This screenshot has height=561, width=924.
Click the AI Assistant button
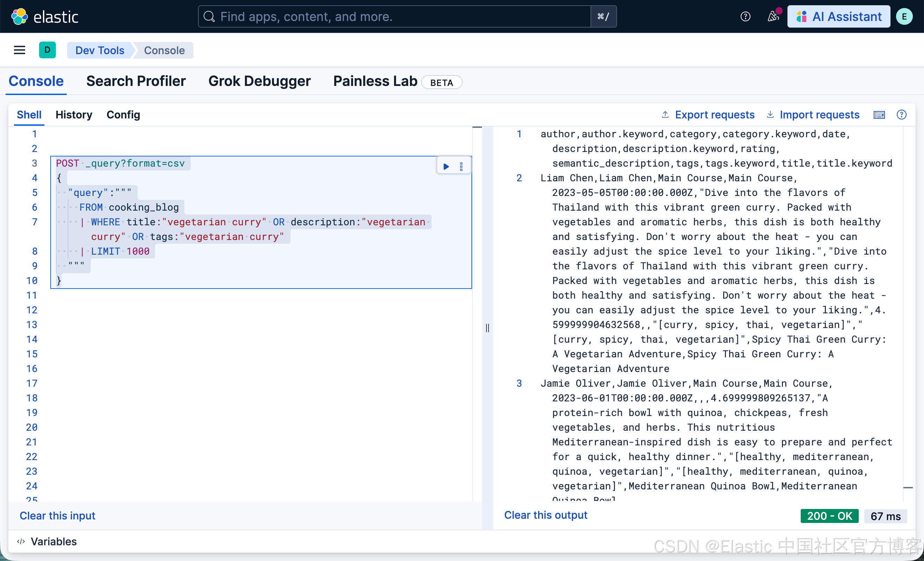click(838, 16)
